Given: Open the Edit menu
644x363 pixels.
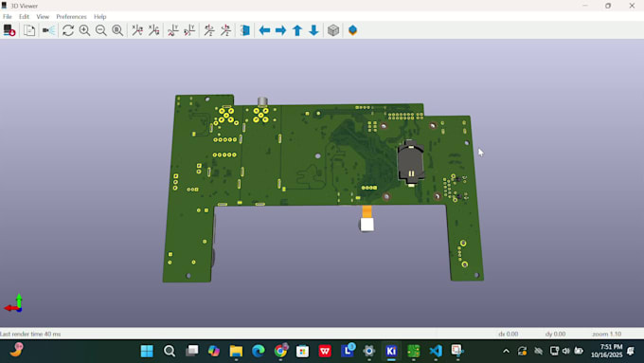Looking at the screenshot, I should pyautogui.click(x=24, y=16).
